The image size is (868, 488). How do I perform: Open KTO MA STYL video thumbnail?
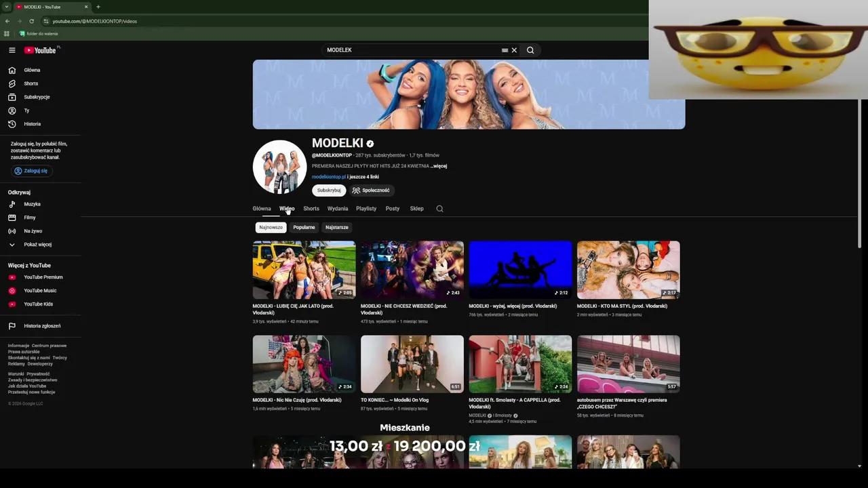click(629, 270)
